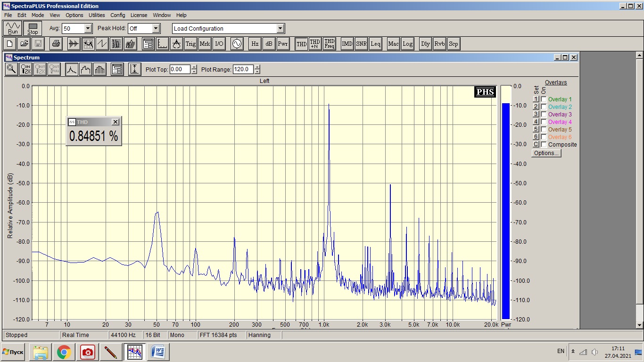Click the Stop analyzer button

click(33, 28)
